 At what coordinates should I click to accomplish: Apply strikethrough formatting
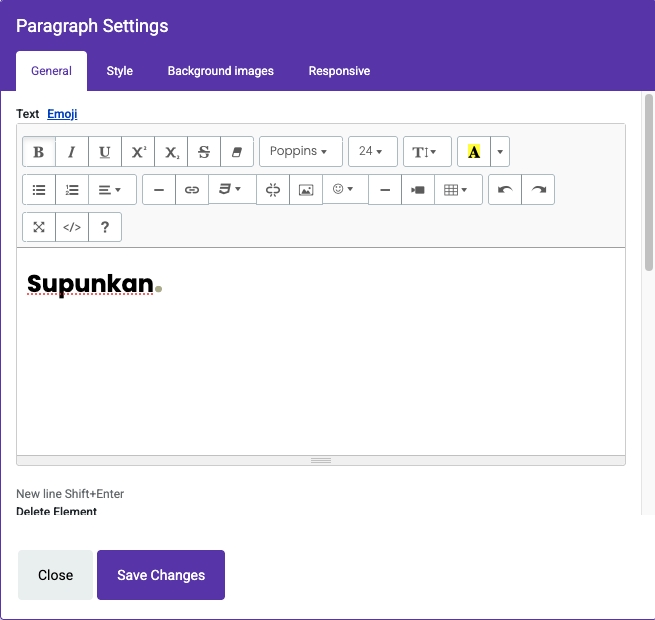click(x=204, y=152)
